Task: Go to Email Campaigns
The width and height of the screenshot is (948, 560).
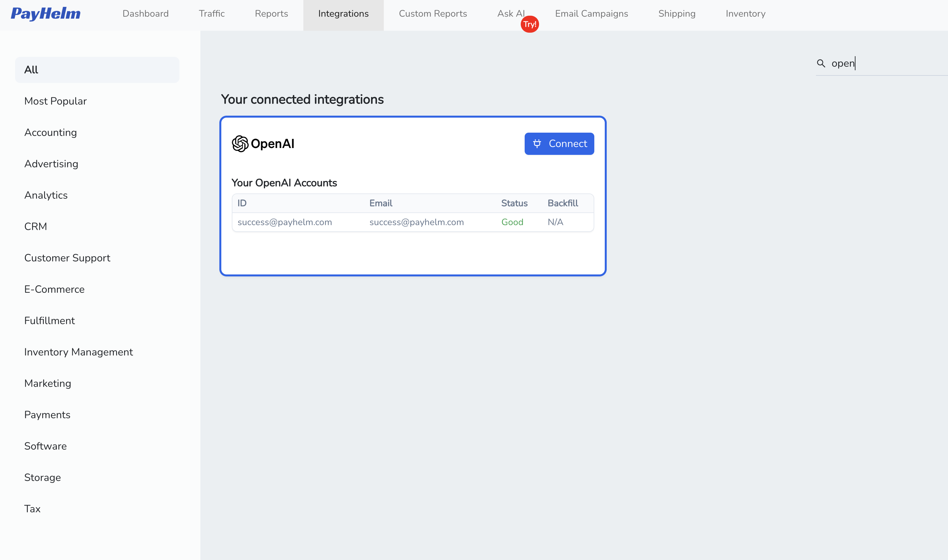Action: (x=591, y=14)
